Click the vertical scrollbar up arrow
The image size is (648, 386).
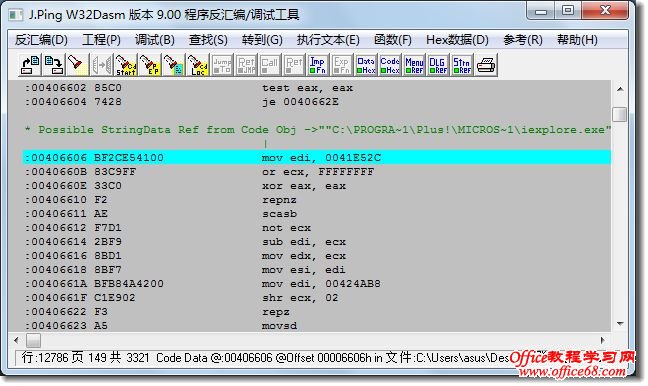pyautogui.click(x=620, y=89)
